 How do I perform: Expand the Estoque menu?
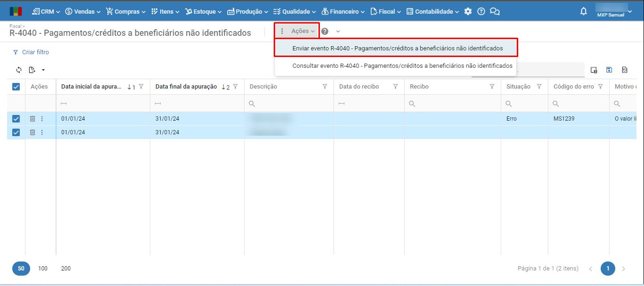[x=204, y=11]
